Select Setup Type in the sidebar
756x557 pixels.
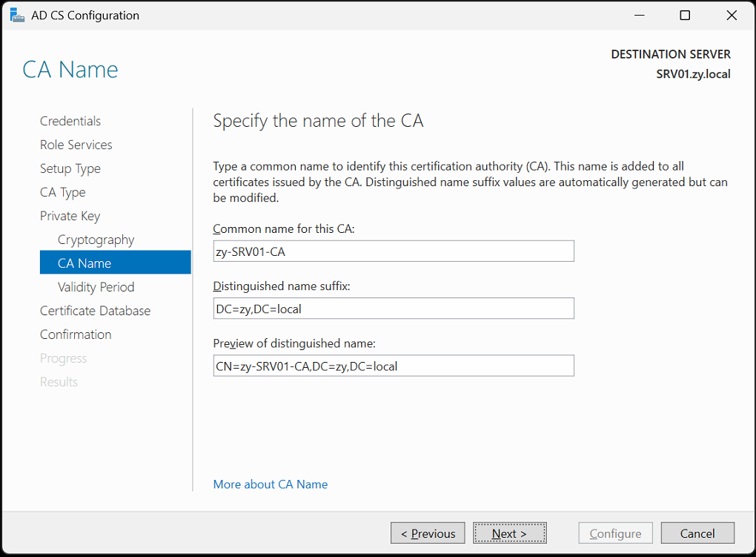click(x=70, y=168)
